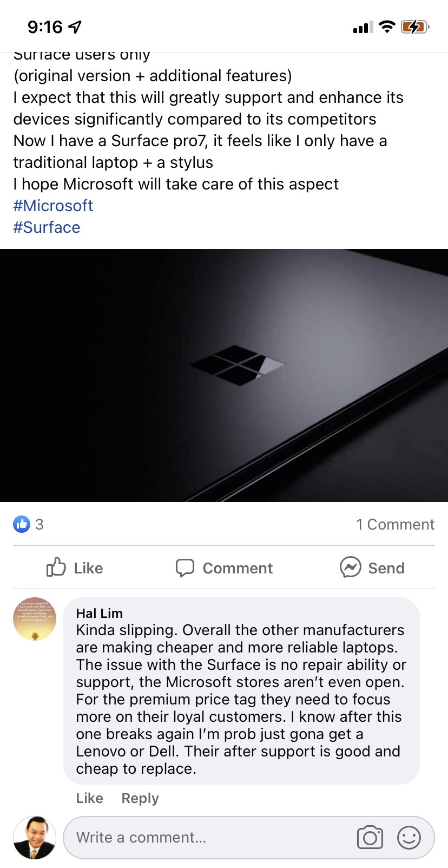
Task: Open the #Microsoft hashtag
Action: click(53, 206)
